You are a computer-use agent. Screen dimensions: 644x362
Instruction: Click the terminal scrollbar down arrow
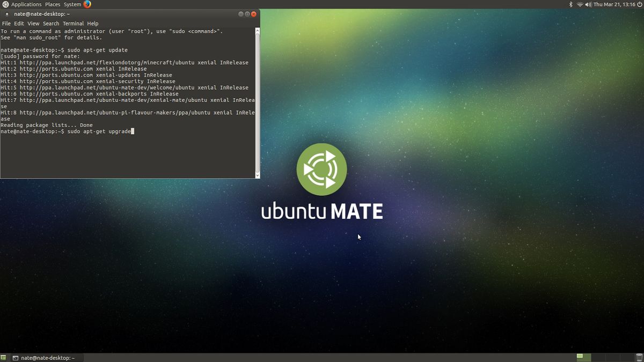(257, 175)
